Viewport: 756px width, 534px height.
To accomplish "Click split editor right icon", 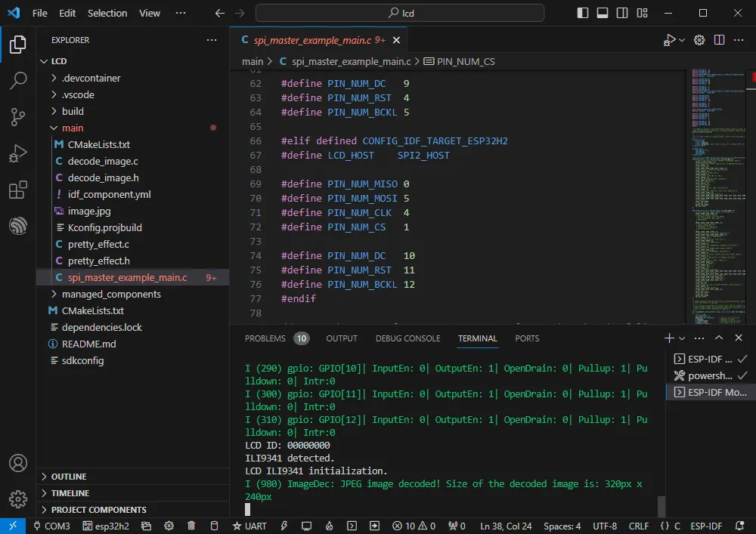I will pos(719,40).
